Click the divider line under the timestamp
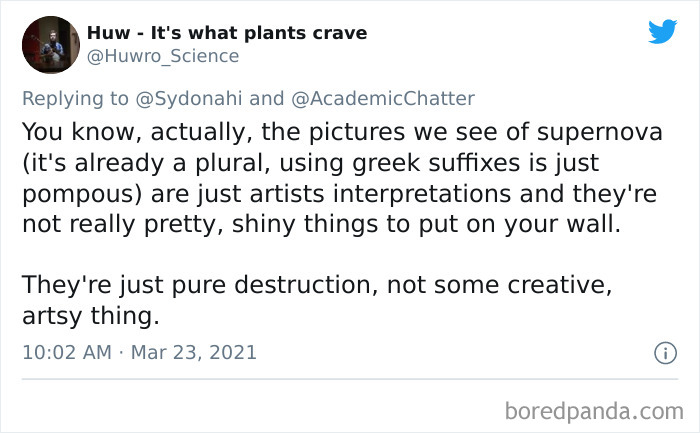The height and width of the screenshot is (433, 700). click(350, 379)
